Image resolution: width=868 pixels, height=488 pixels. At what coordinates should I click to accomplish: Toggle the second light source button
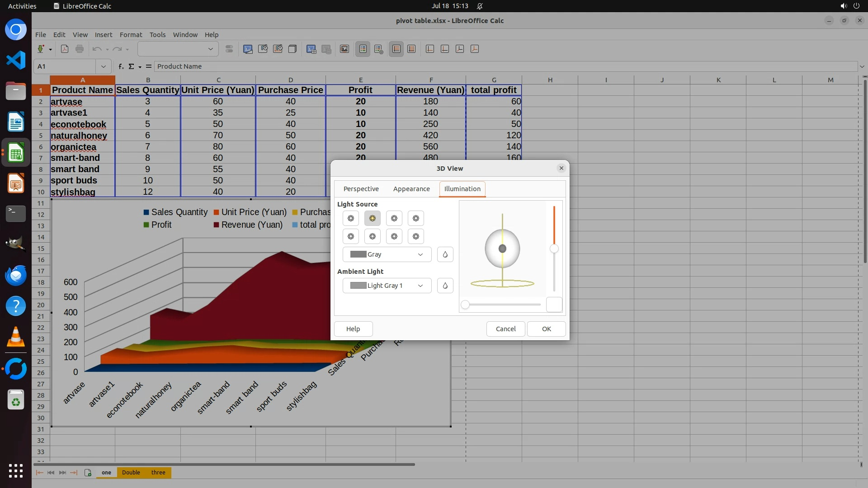click(x=372, y=218)
